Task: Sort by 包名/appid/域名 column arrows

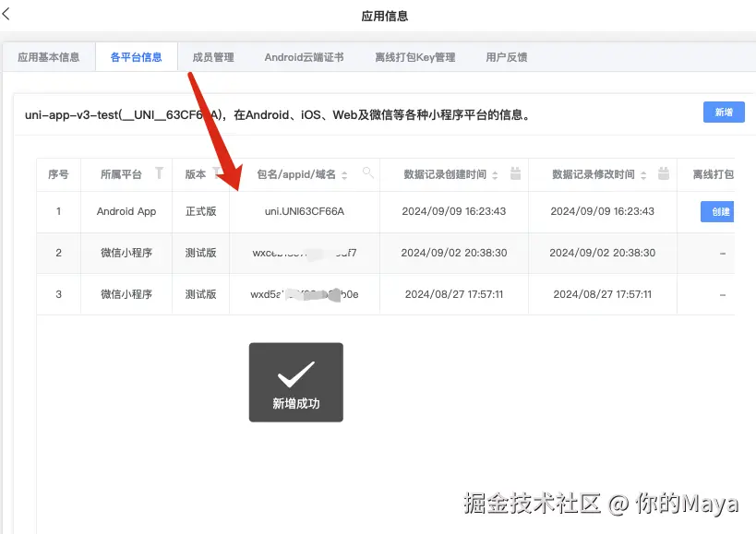Action: (x=344, y=175)
